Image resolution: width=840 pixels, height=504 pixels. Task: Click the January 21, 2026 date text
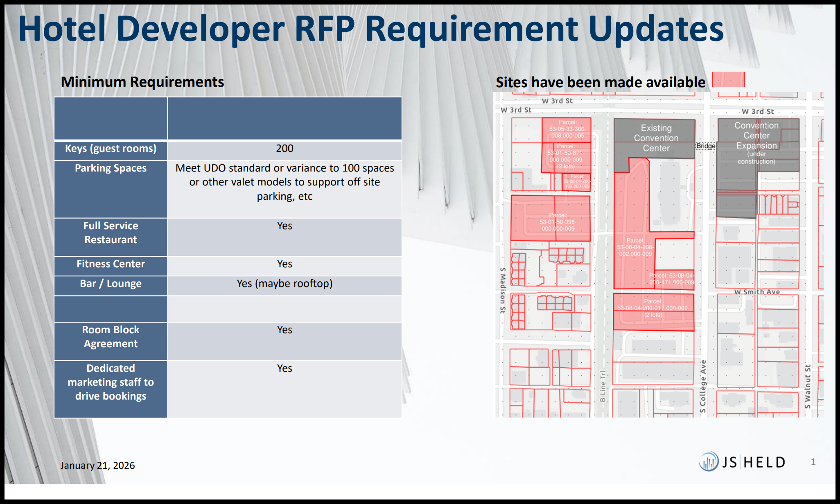tap(97, 466)
